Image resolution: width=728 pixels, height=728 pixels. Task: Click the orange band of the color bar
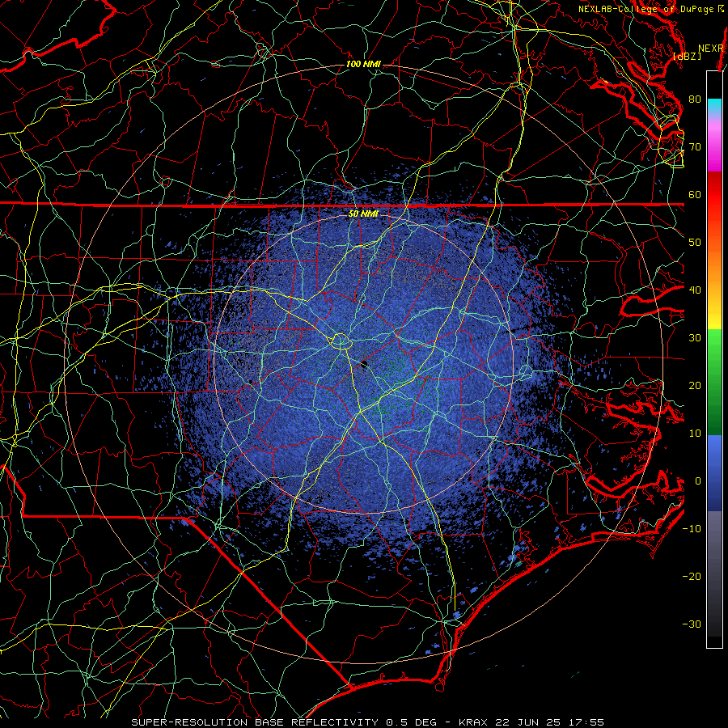point(714,265)
